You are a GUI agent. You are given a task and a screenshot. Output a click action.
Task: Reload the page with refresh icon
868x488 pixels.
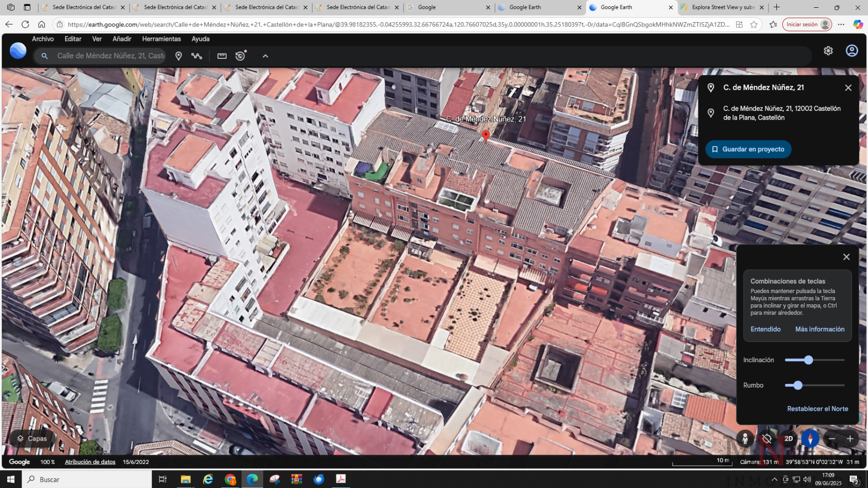pos(26,25)
